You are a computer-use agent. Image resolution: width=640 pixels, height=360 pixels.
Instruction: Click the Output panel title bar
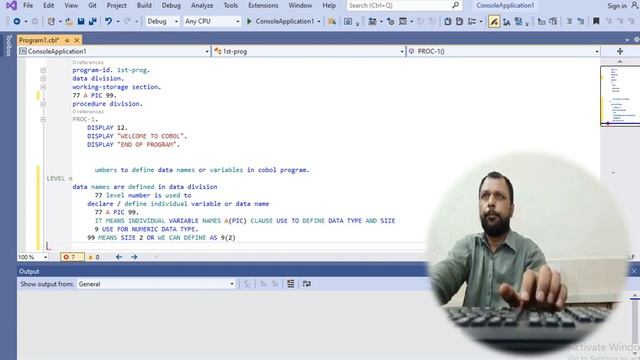(222, 271)
